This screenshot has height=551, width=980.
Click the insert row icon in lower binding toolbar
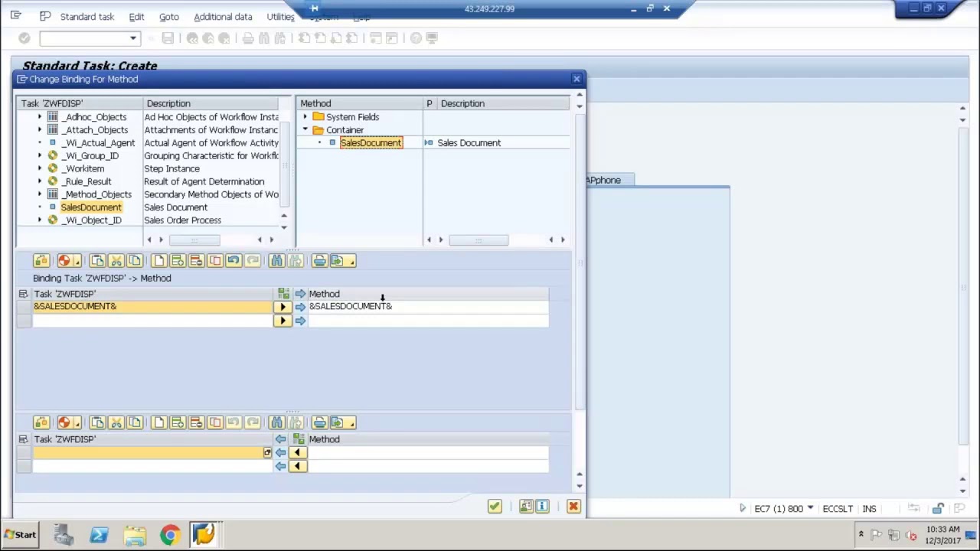[177, 422]
